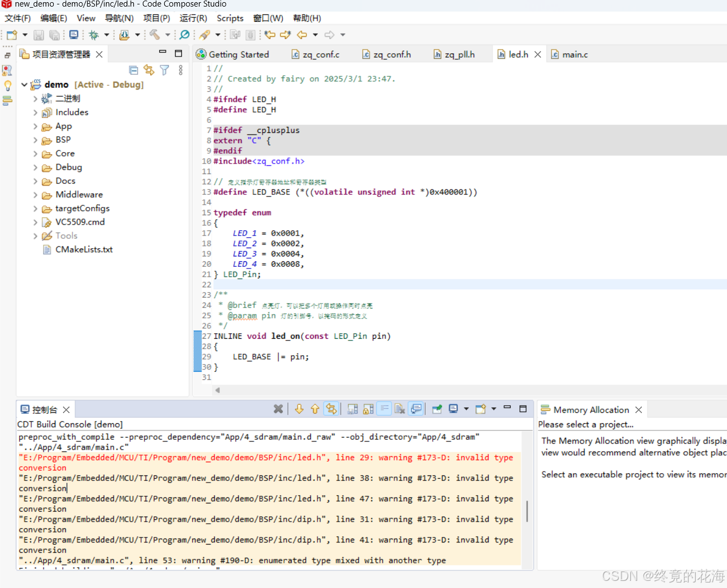Click the skip breakpoints circle icon
The height and width of the screenshot is (588, 727).
tap(184, 35)
